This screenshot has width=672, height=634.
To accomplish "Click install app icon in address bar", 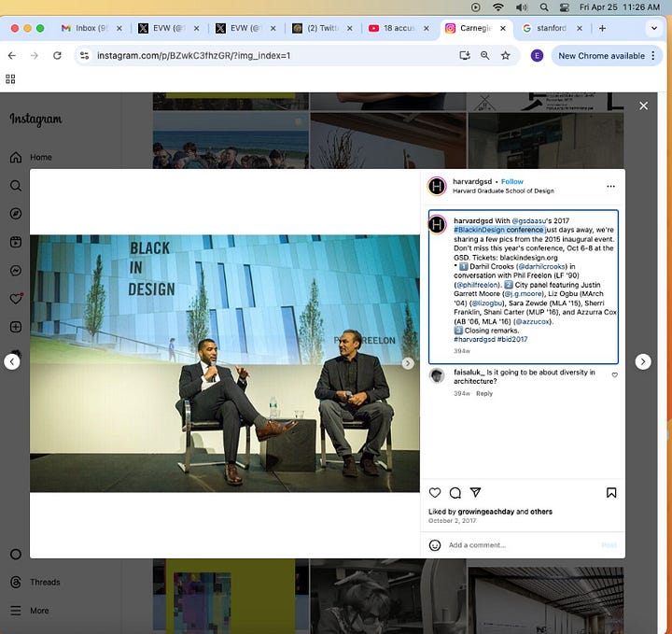I will (465, 55).
